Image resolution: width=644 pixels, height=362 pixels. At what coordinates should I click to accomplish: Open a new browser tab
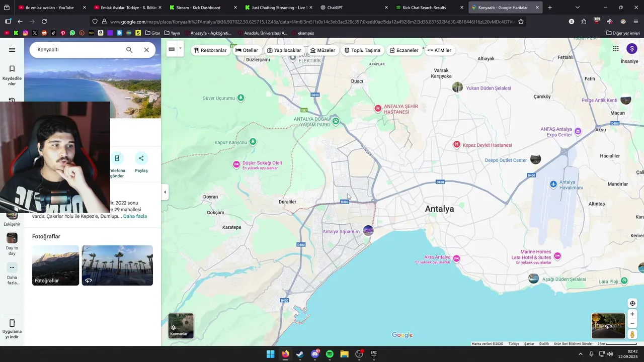pyautogui.click(x=550, y=8)
